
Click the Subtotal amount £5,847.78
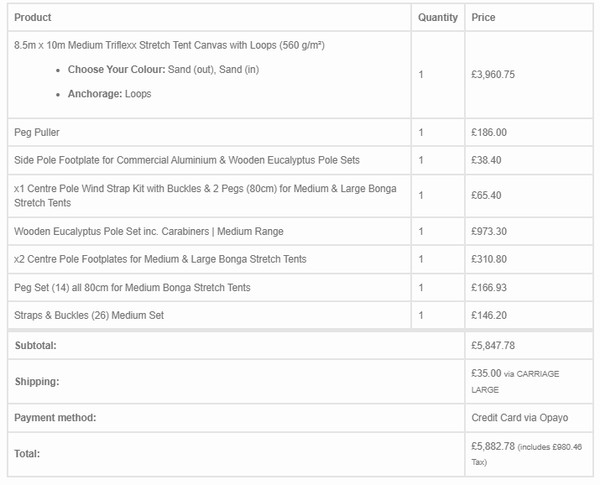point(493,345)
